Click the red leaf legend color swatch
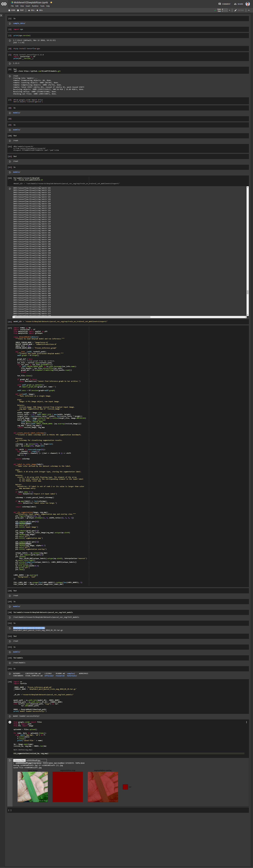The image size is (253, 868). click(125, 787)
